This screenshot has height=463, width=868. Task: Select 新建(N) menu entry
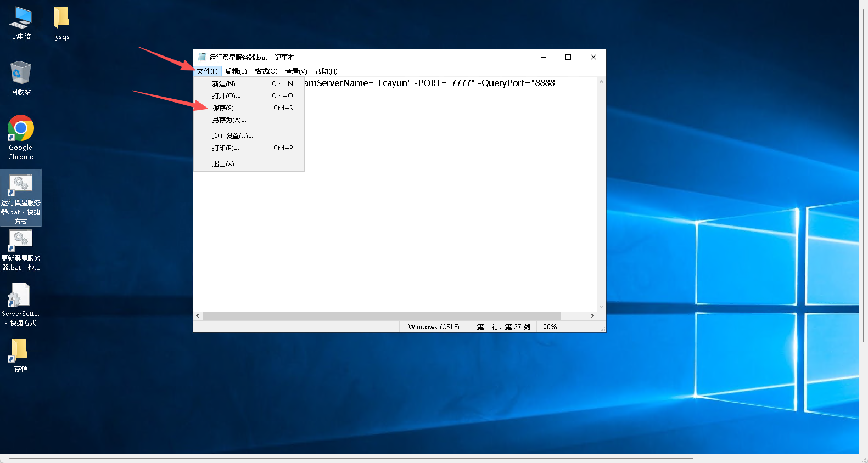pos(224,84)
